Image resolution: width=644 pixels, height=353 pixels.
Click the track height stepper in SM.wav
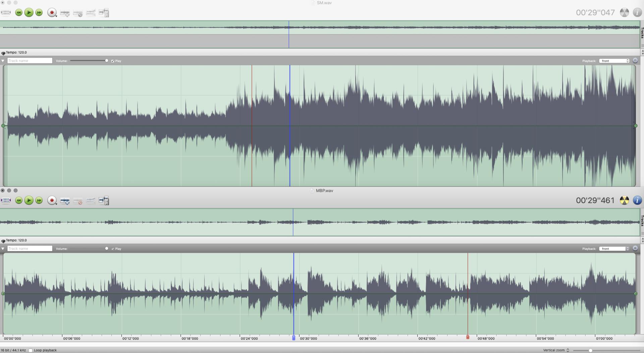pos(642,52)
